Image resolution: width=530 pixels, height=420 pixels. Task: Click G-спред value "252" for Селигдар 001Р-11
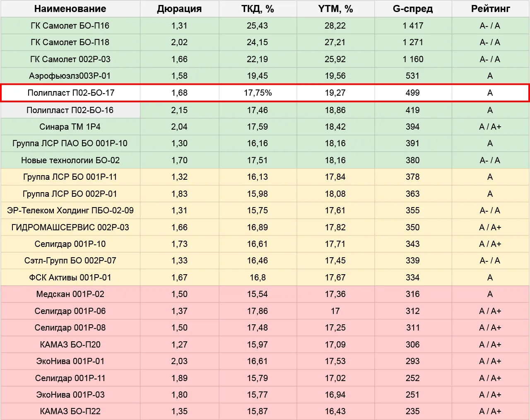[413, 378]
